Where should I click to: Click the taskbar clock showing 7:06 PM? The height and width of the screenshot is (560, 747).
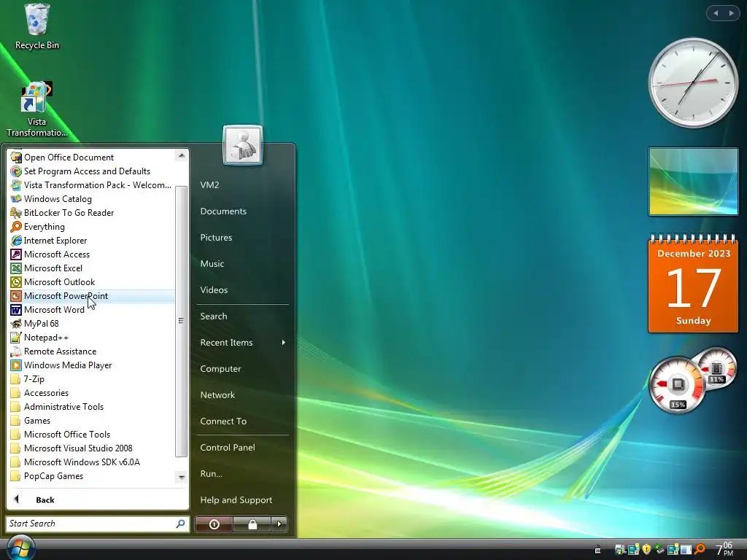click(724, 549)
